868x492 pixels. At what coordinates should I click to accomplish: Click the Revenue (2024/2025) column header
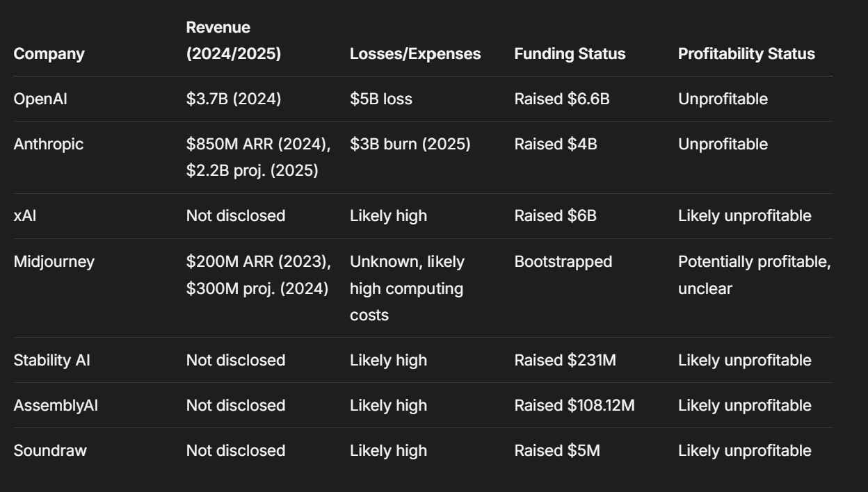point(233,41)
